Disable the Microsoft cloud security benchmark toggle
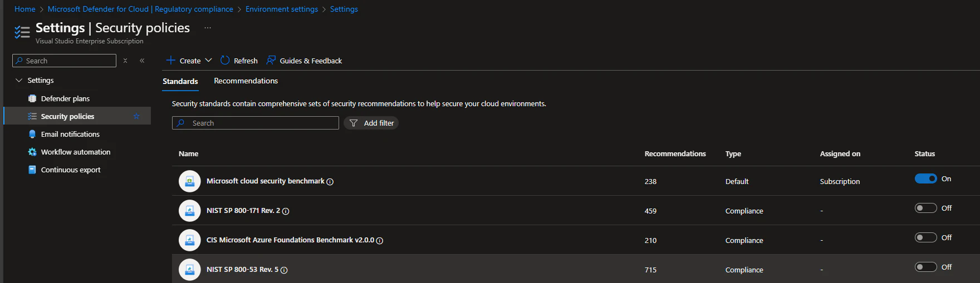This screenshot has height=283, width=980. pos(925,178)
